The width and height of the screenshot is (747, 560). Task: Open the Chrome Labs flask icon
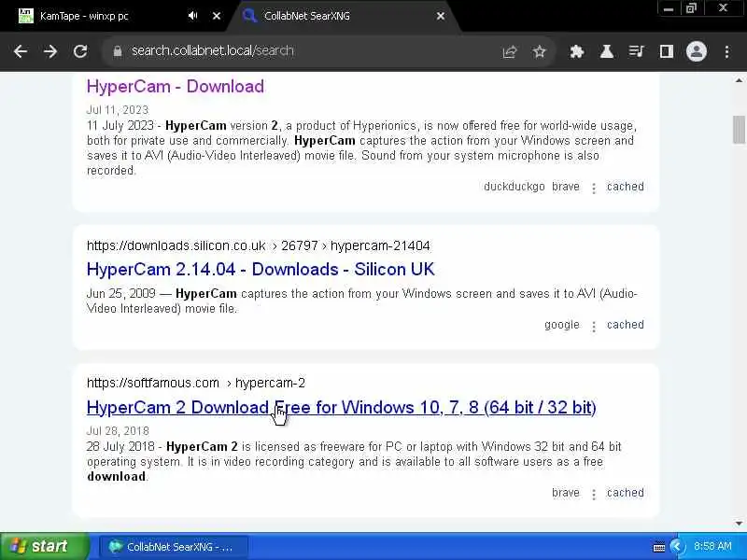[606, 51]
